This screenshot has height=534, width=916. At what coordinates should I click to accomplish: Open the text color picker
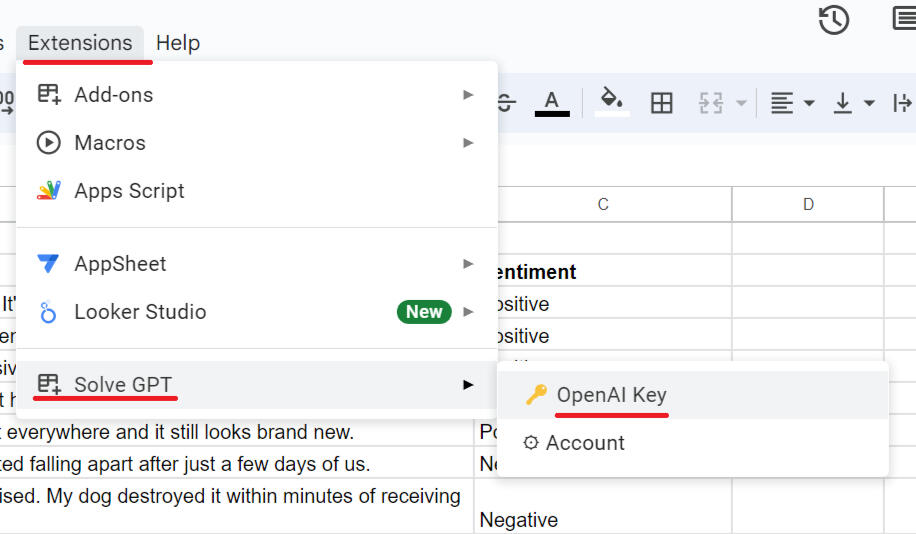(551, 102)
